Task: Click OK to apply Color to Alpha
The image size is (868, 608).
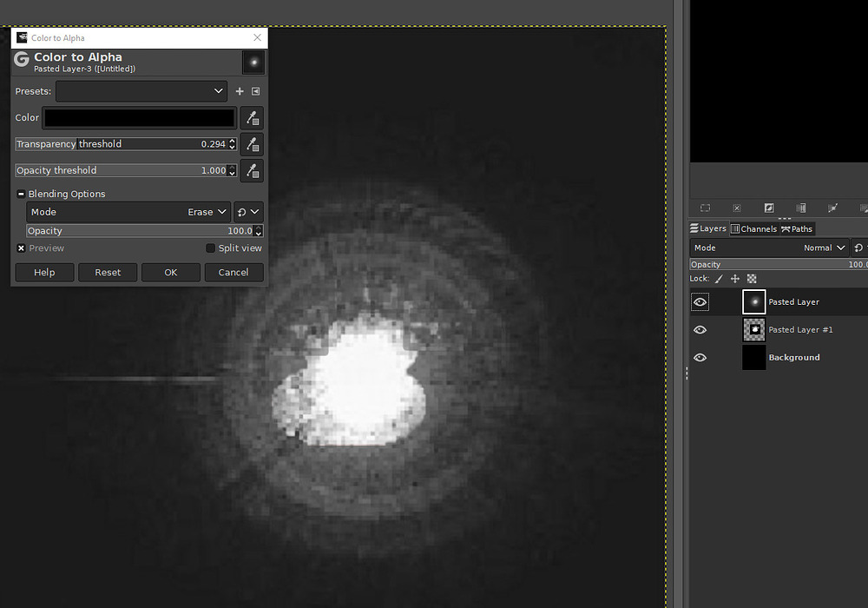Action: pyautogui.click(x=171, y=273)
